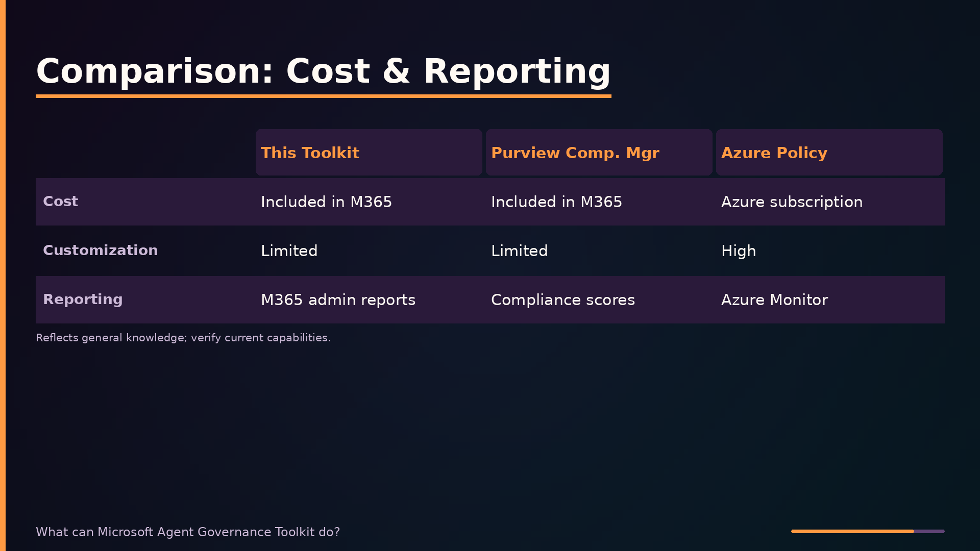Select the 'Azure Monitor' cell
The width and height of the screenshot is (980, 551).
(774, 300)
